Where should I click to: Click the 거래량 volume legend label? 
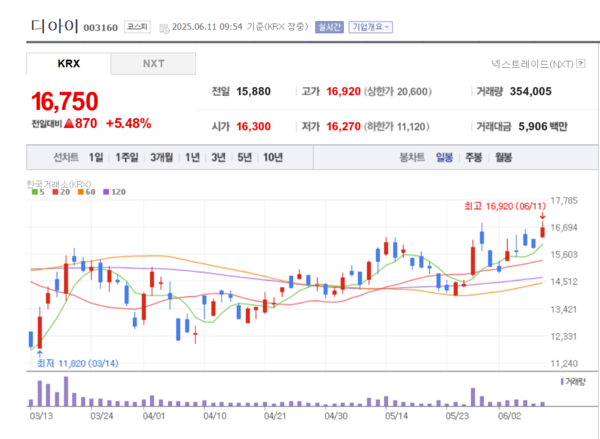tap(573, 382)
